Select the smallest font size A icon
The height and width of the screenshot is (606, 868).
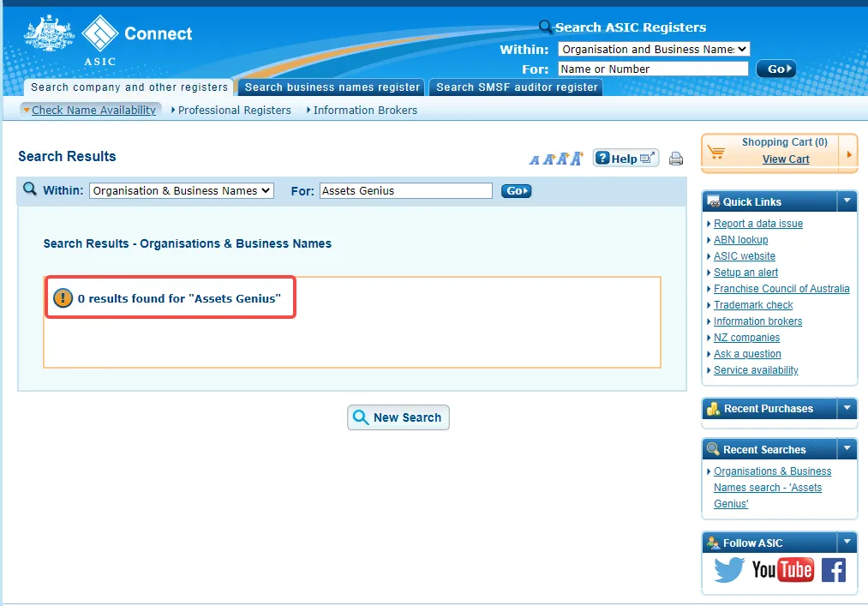point(534,160)
